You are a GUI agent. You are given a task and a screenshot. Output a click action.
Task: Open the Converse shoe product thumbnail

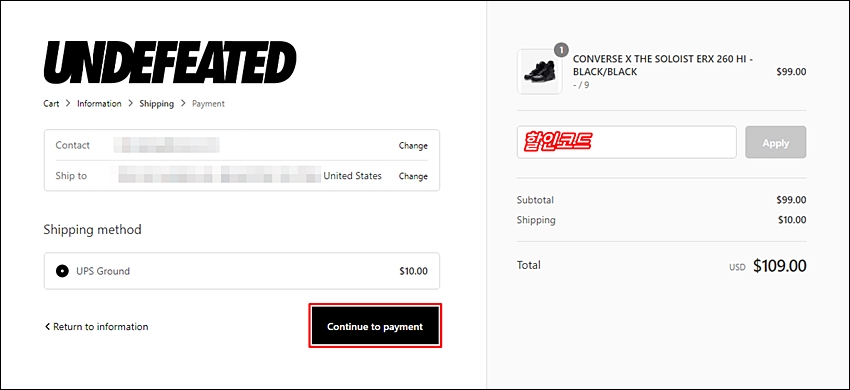point(539,72)
